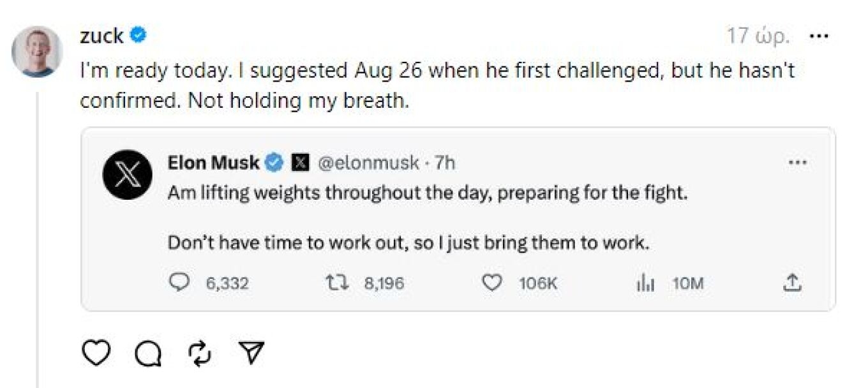Open the zuck post's three-dot menu
868x388 pixels.
pos(819,36)
